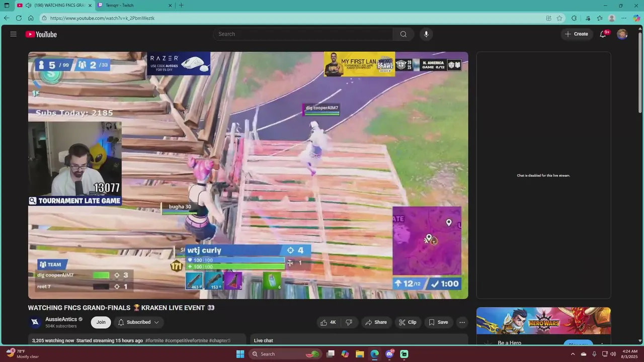Open the media control music icon
The height and width of the screenshot is (362, 644).
pyautogui.click(x=588, y=18)
